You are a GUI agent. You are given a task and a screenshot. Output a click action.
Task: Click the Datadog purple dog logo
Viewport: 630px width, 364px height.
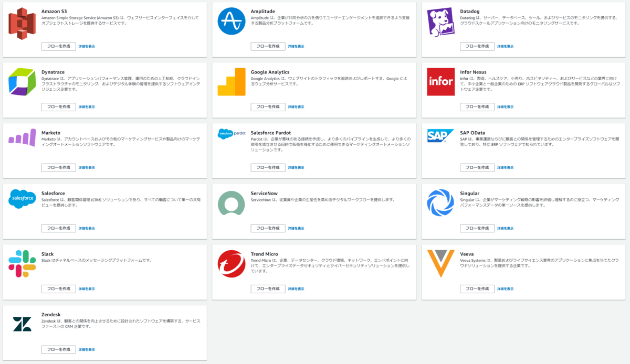[441, 22]
